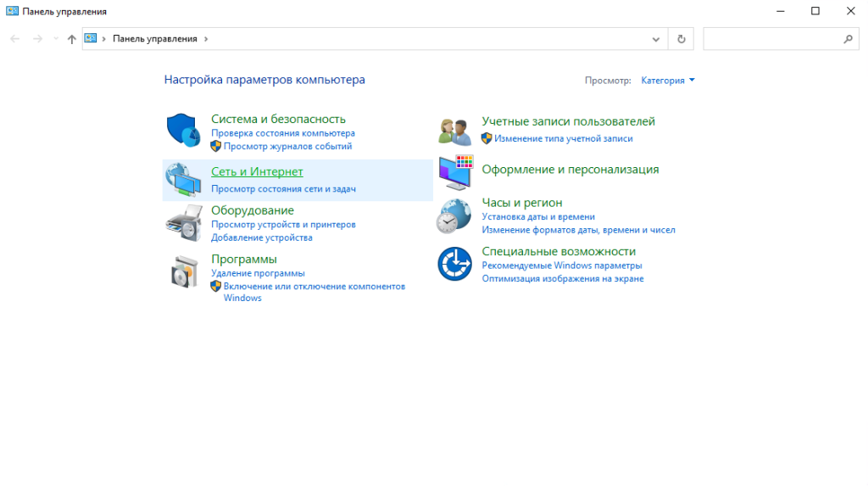Minimize the Control Panel window
This screenshot has height=486, width=868.
point(781,11)
